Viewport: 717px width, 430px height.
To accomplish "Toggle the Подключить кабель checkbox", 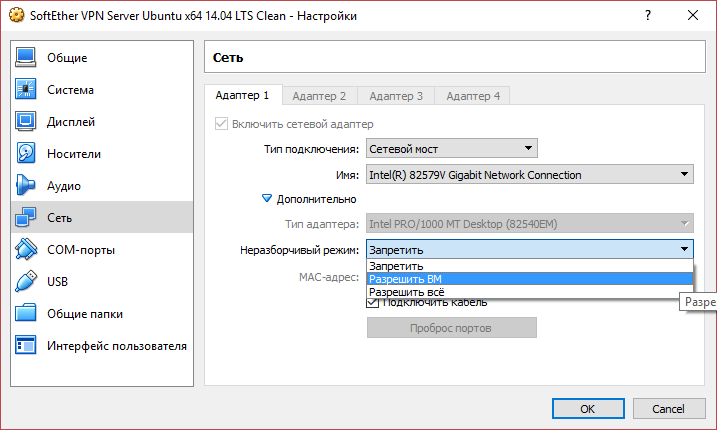I will pyautogui.click(x=373, y=302).
